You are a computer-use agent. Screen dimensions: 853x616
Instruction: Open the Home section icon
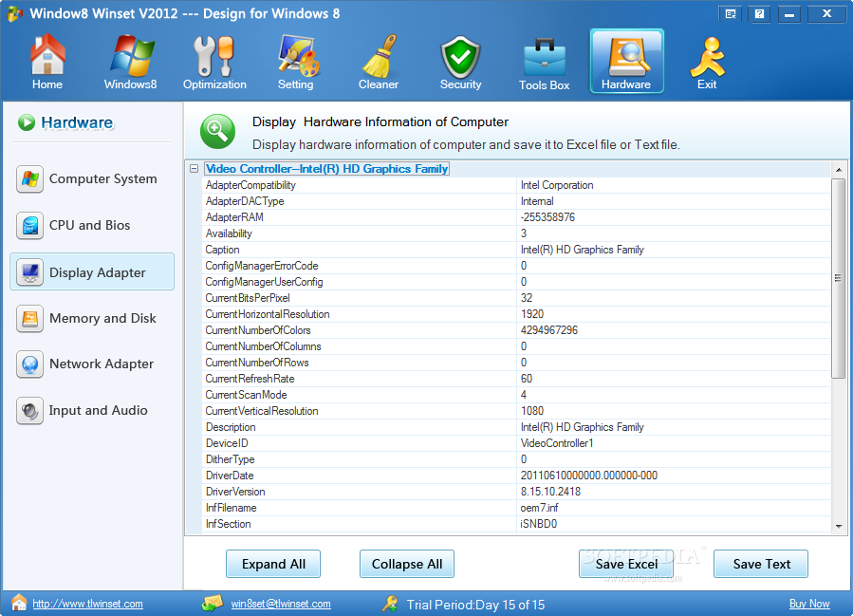(47, 54)
